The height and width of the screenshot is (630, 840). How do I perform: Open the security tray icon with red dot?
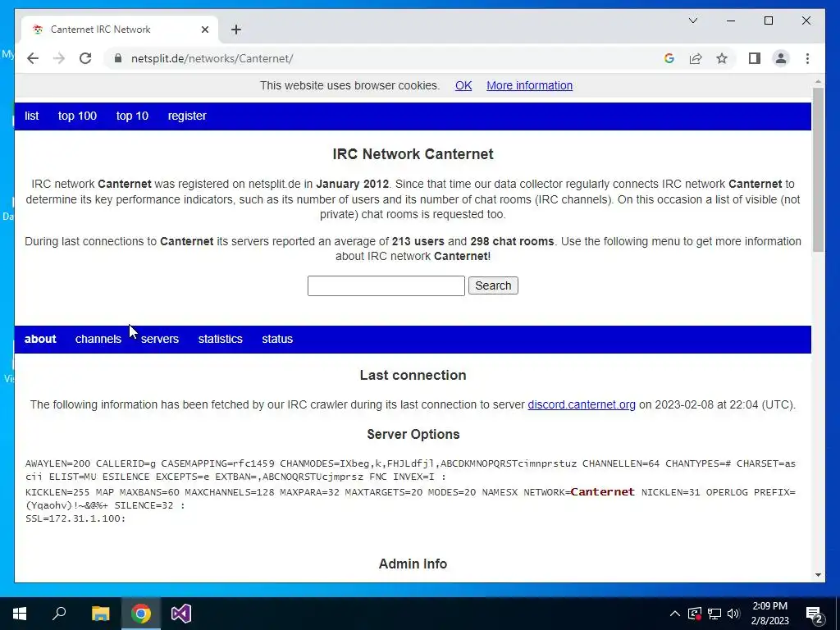[695, 614]
